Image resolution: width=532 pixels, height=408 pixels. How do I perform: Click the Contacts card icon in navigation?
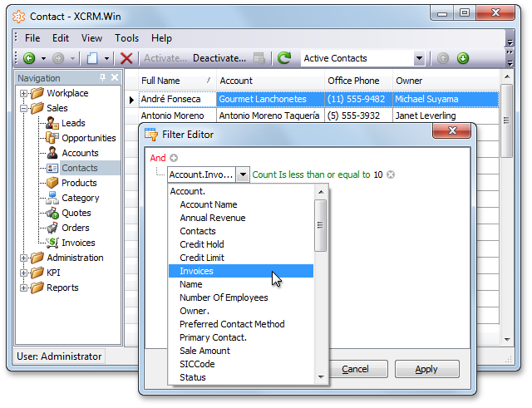click(52, 168)
